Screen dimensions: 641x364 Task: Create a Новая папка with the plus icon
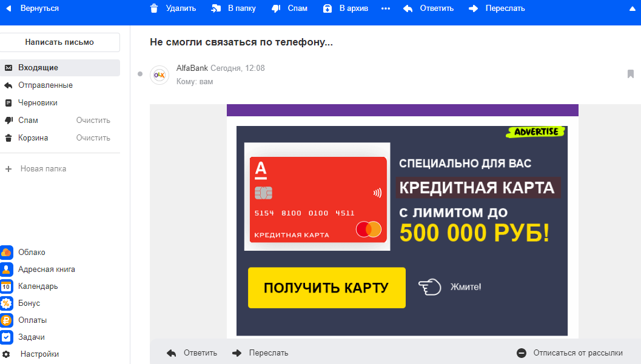coord(8,168)
